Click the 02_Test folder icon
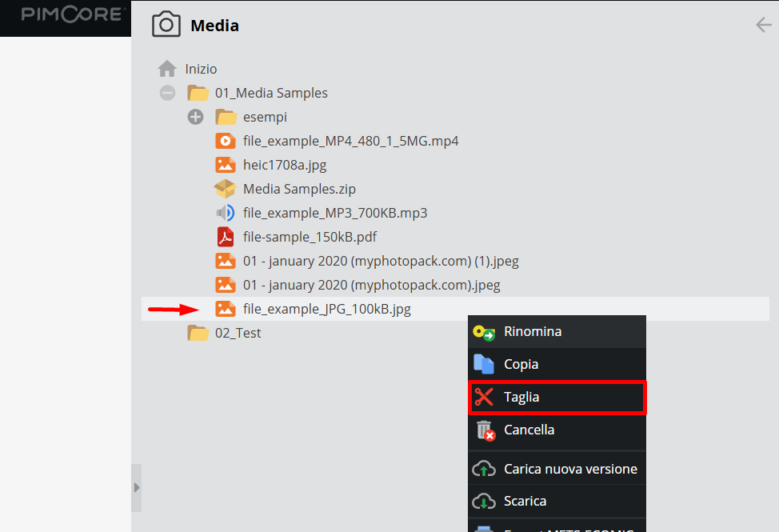This screenshot has width=779, height=532. 198,333
